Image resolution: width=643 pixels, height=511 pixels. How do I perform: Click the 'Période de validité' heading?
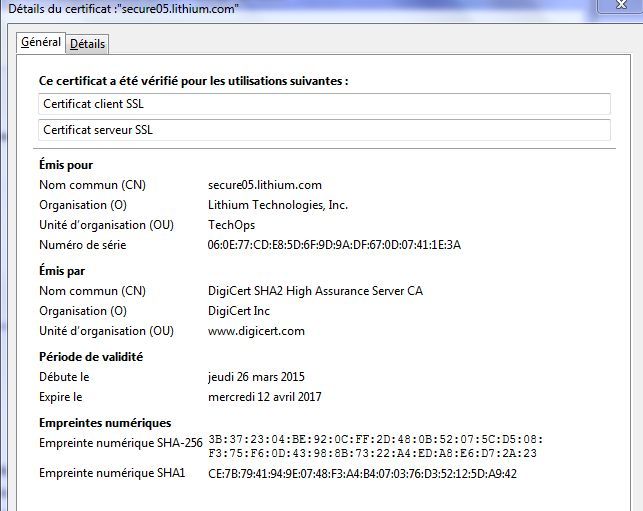point(91,357)
